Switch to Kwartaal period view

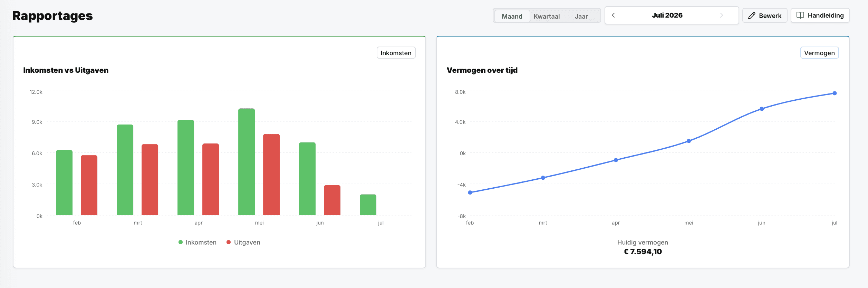pyautogui.click(x=547, y=16)
